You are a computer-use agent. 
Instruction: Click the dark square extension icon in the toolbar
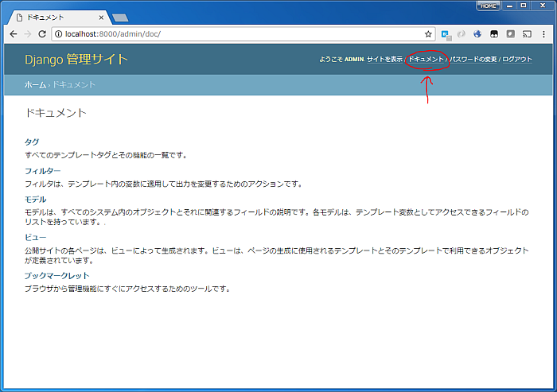[494, 34]
